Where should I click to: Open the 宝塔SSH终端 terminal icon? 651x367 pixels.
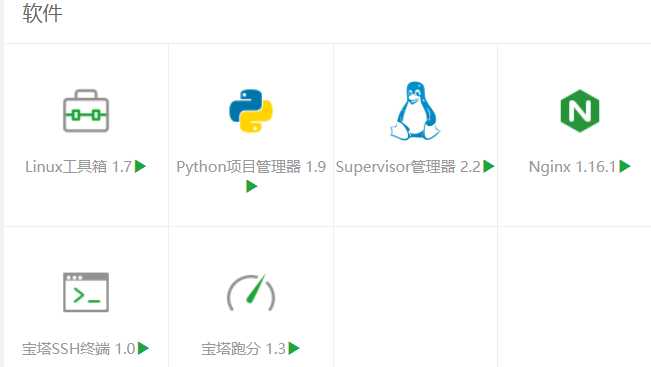pos(86,292)
